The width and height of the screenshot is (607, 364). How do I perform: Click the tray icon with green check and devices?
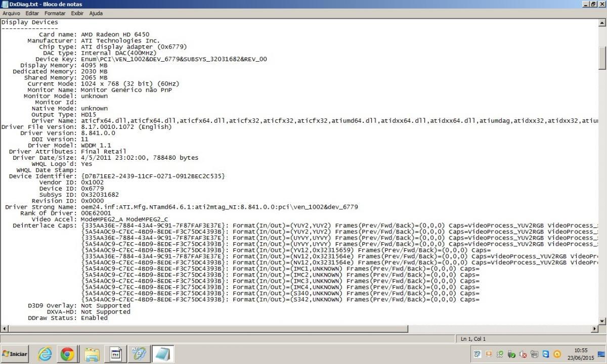pos(500,354)
